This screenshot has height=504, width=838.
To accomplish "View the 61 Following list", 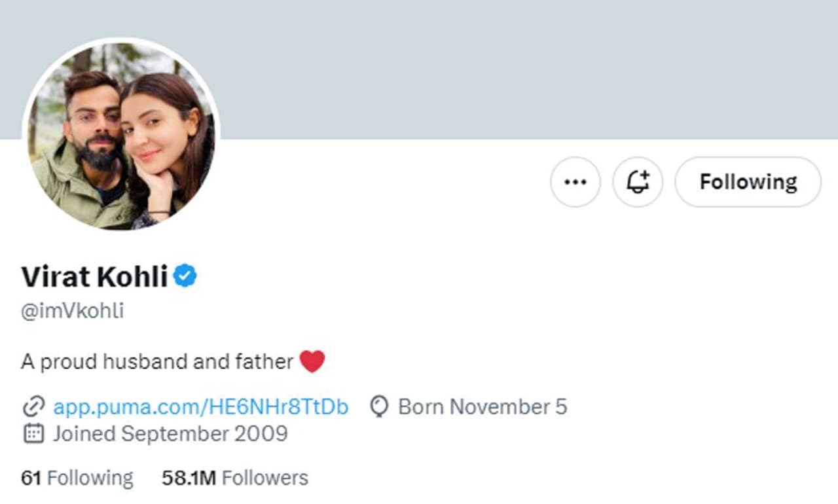I will tap(77, 478).
